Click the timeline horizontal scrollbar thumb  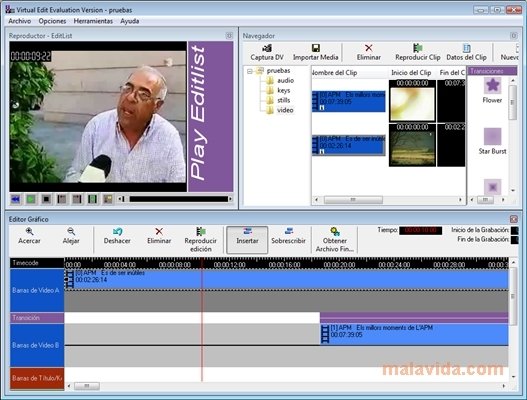tap(87, 386)
